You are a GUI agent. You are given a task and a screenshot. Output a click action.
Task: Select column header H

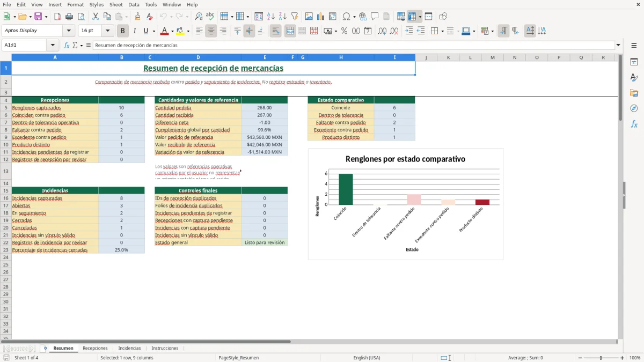pyautogui.click(x=341, y=57)
